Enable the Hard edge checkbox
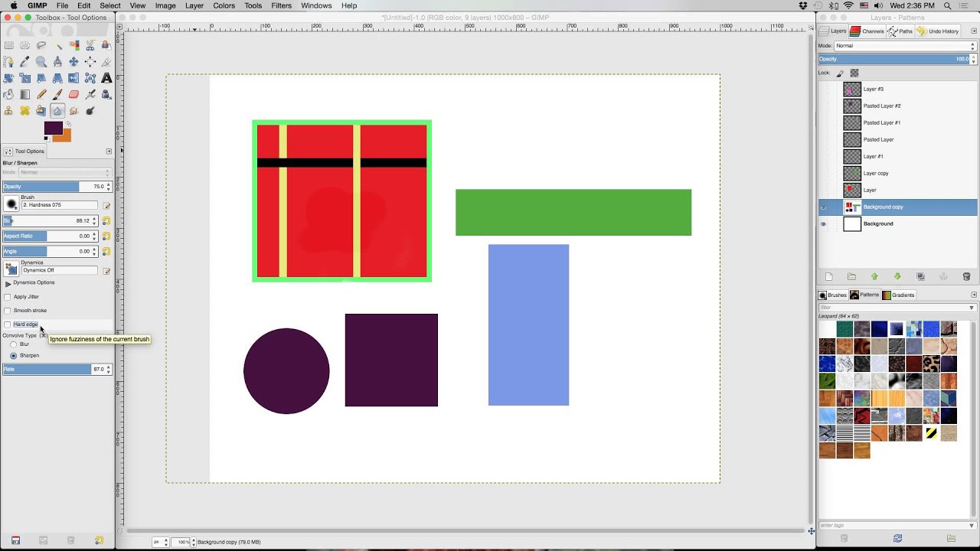 pos(8,324)
